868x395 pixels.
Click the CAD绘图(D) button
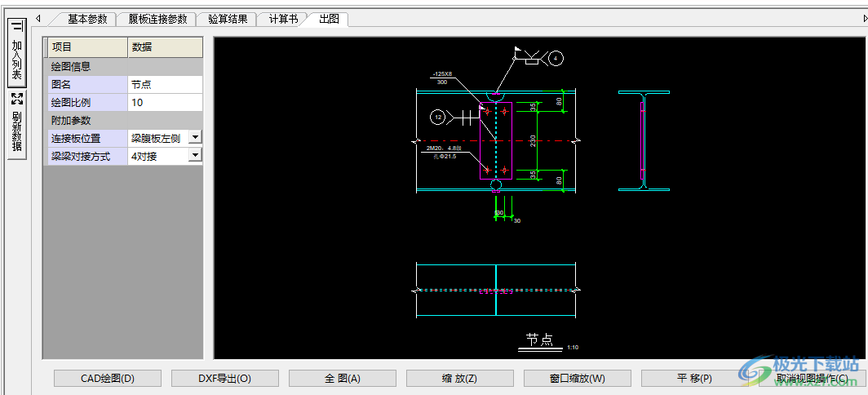[x=108, y=379]
